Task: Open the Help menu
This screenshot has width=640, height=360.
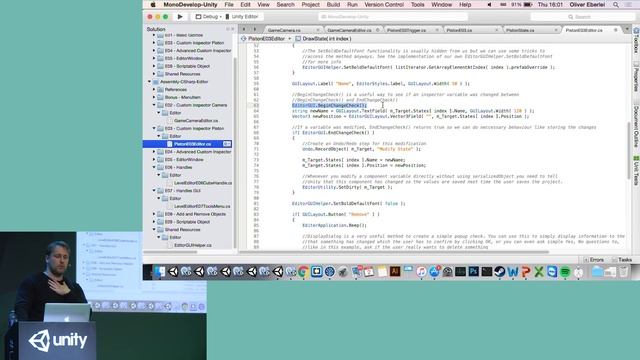Action: coord(465,4)
